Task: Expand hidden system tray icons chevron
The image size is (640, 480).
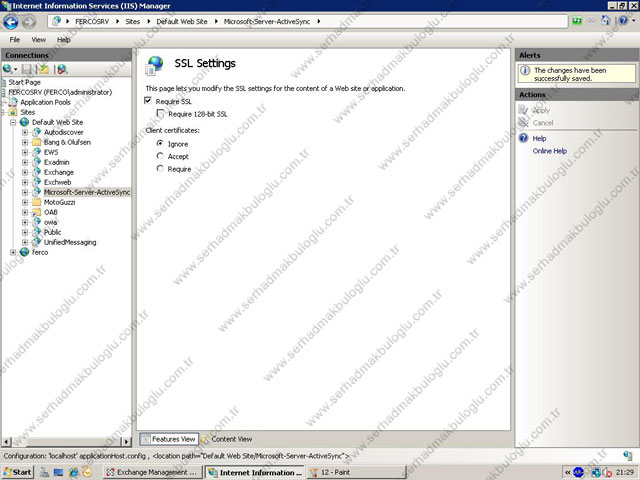Action: [567, 472]
